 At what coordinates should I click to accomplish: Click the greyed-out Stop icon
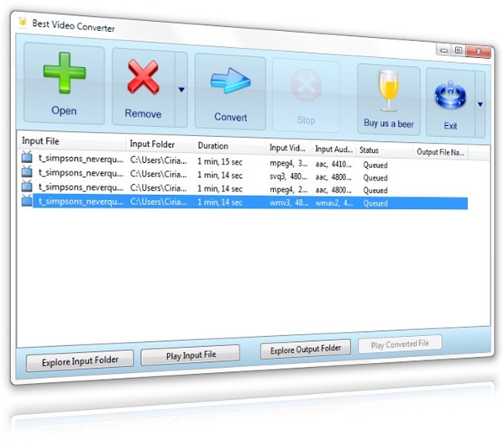[x=306, y=85]
